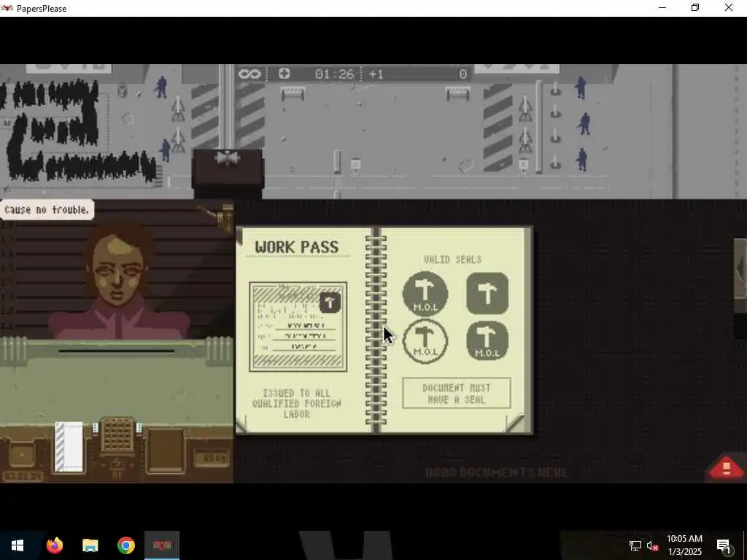This screenshot has width=747, height=560.
Task: Click the guard at the front of the queue
Action: pos(166,150)
